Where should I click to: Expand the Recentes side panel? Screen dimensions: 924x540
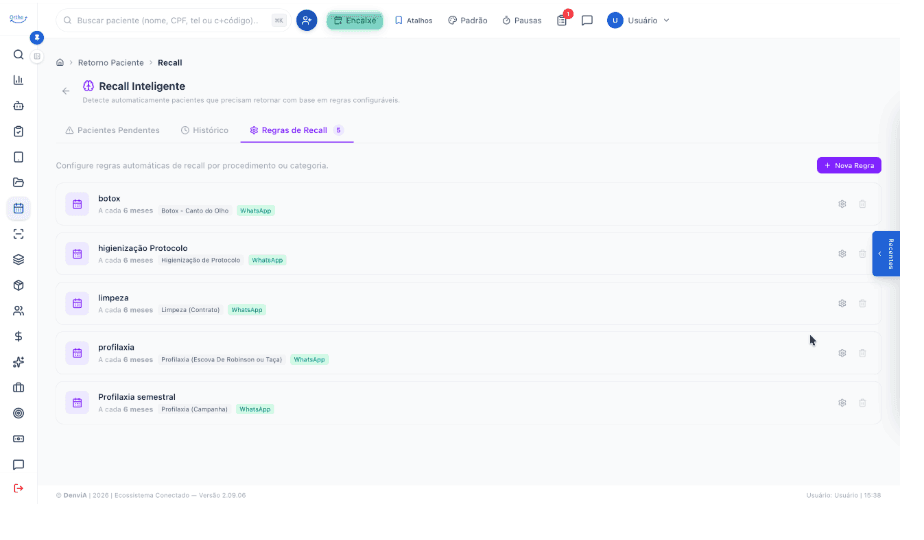[x=886, y=253]
